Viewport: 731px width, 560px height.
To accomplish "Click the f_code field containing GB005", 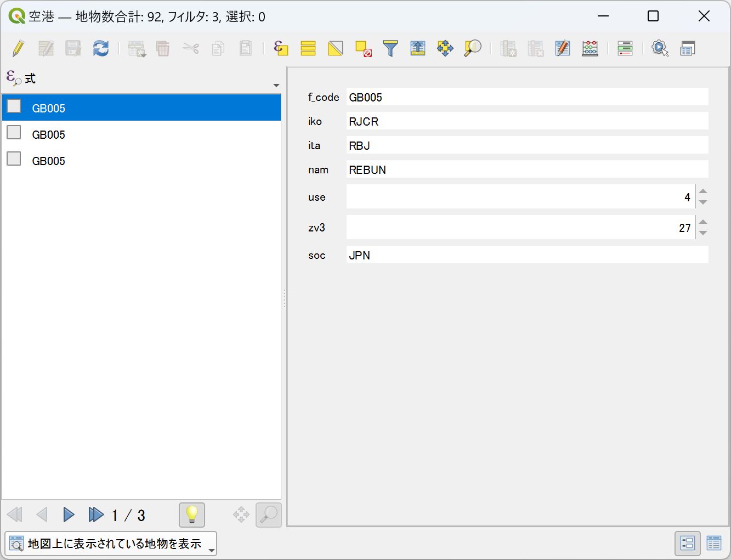I will pos(528,97).
